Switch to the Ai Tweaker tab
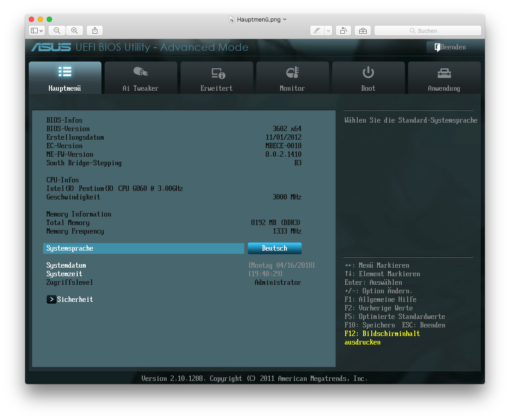 [141, 78]
